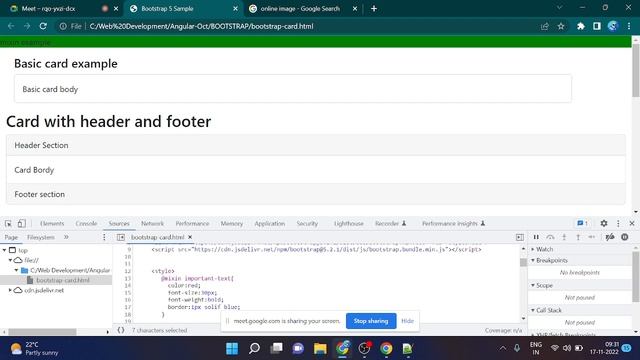
Task: Toggle the inspect element picker
Action: [8, 224]
